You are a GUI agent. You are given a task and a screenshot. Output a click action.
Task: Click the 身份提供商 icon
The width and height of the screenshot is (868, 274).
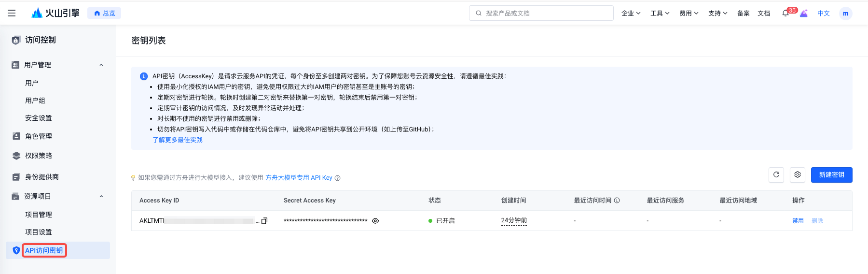click(16, 177)
